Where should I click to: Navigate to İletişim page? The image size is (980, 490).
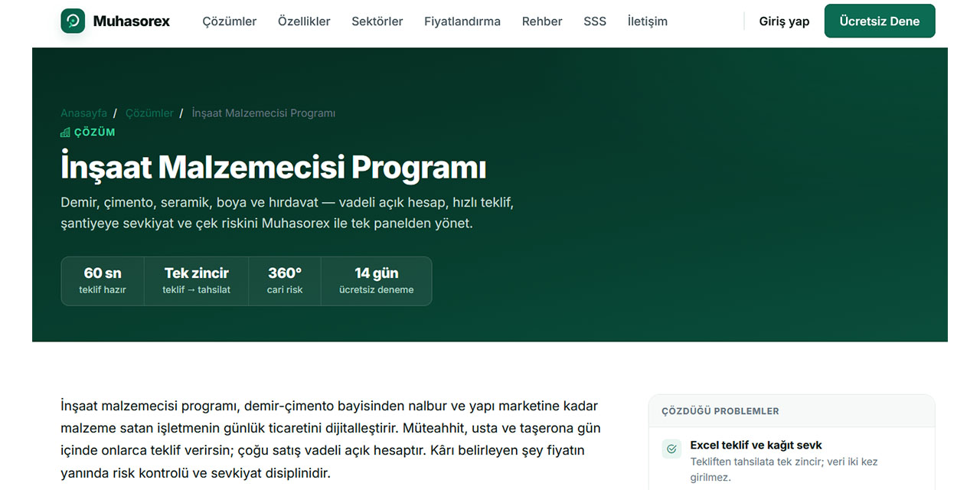[x=647, y=21]
